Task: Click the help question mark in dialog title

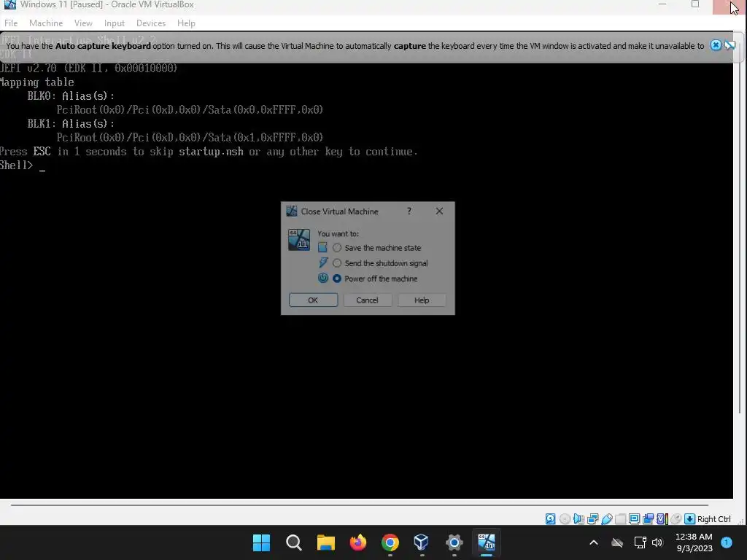Action: (x=409, y=211)
